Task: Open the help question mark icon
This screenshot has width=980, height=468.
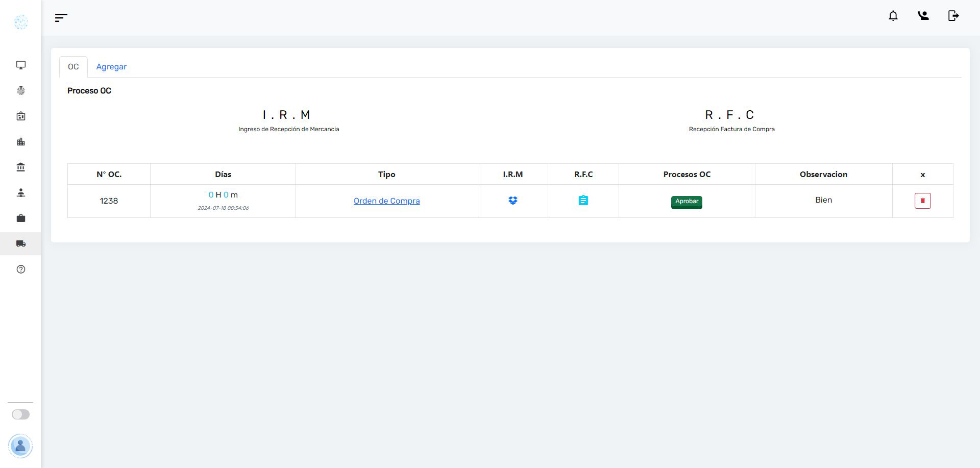Action: coord(21,269)
